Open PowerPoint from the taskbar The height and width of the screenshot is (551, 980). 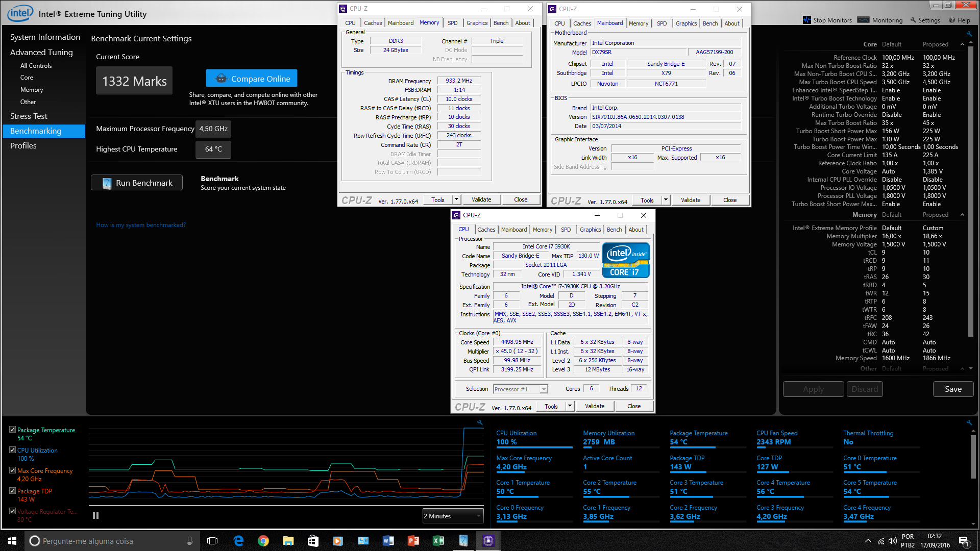413,541
